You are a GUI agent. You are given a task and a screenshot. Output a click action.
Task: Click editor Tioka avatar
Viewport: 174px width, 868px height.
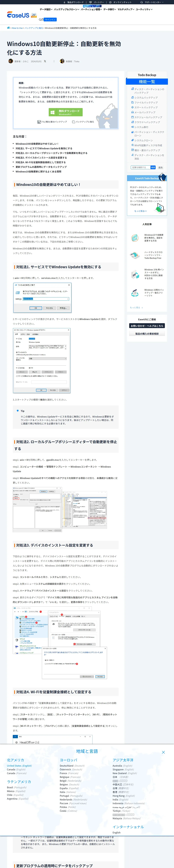tap(62, 61)
